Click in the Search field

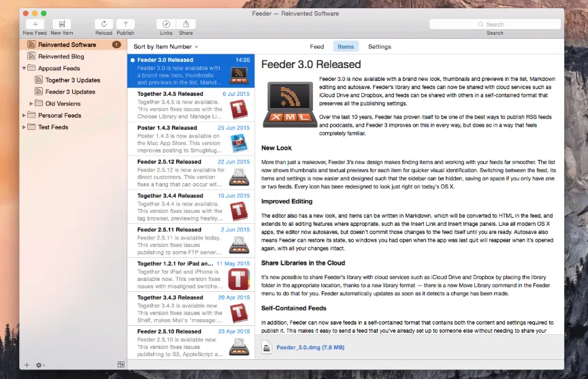coord(495,24)
